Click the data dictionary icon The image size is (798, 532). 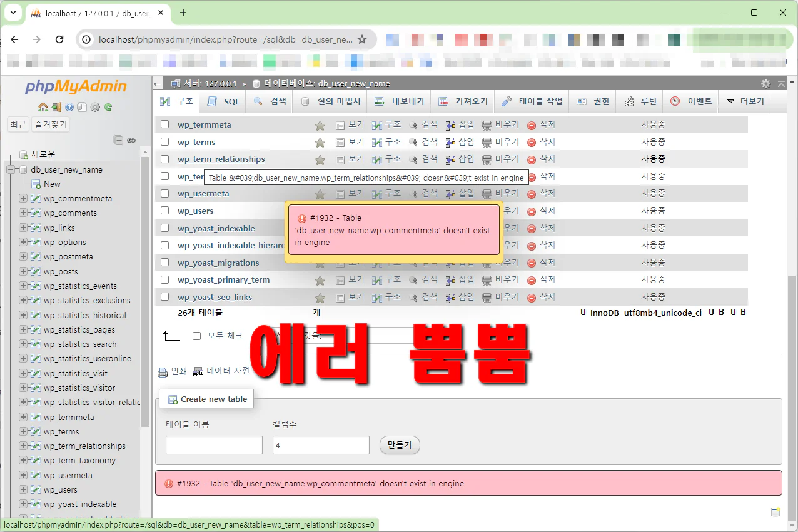point(198,372)
